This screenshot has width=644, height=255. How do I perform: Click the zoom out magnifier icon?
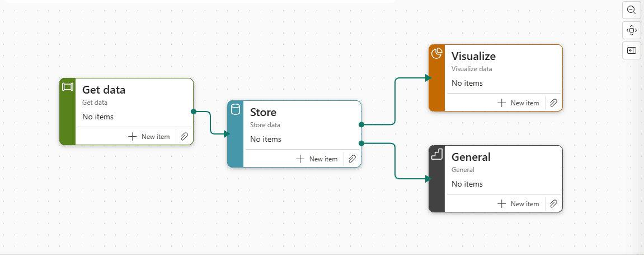coord(632,10)
